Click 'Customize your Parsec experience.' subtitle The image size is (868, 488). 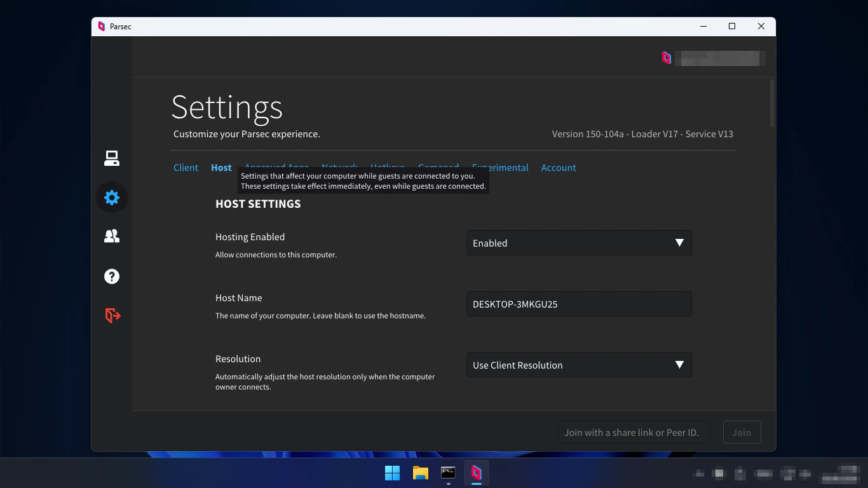[247, 134]
